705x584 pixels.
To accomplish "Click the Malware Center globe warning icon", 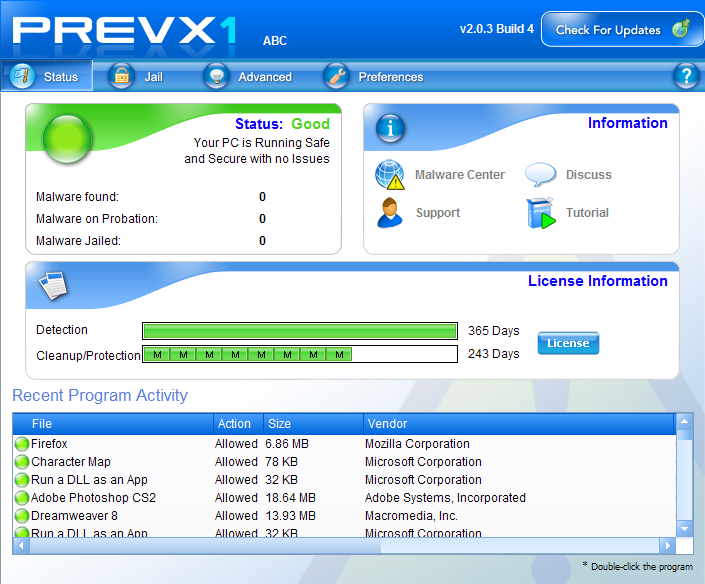I will click(390, 174).
